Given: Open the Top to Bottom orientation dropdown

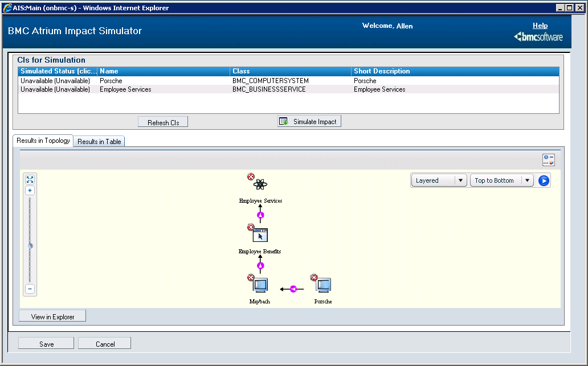Looking at the screenshot, I should (x=502, y=180).
